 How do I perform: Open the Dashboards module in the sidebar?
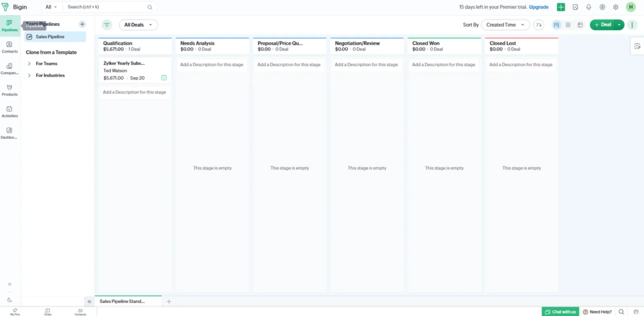coord(9,133)
